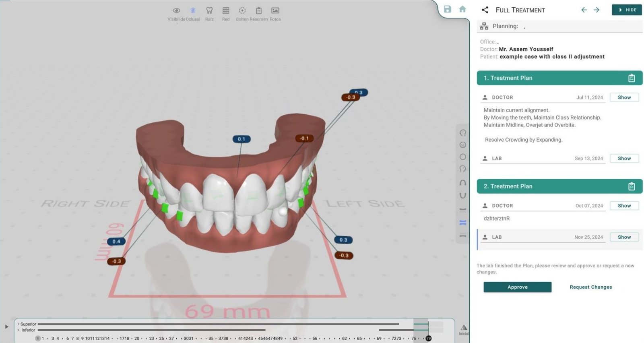Go to home via house icon
644x343 pixels.
[462, 9]
